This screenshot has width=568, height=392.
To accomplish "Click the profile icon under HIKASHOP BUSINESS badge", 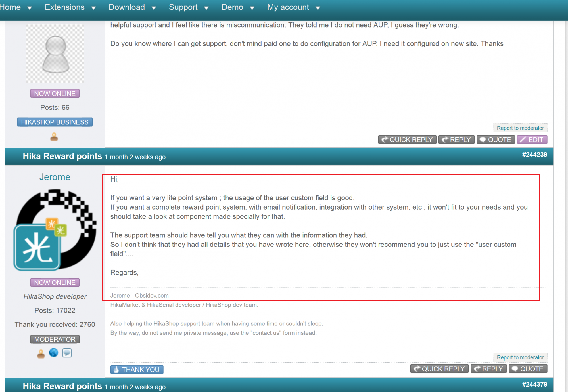I will [x=54, y=137].
